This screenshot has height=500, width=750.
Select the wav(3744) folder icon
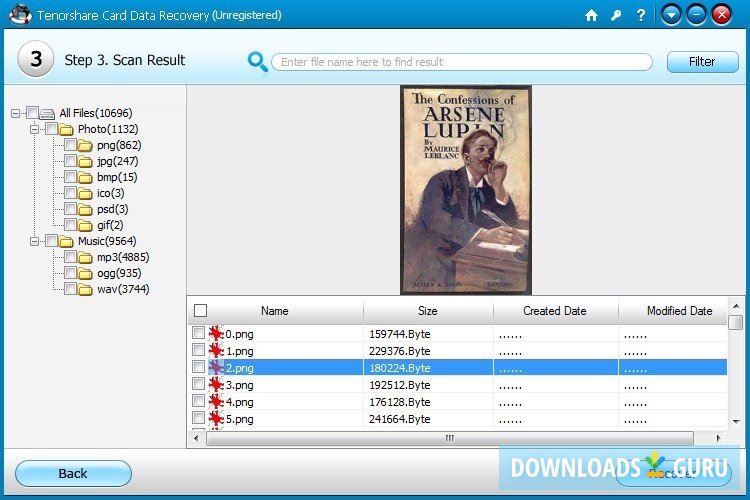85,289
